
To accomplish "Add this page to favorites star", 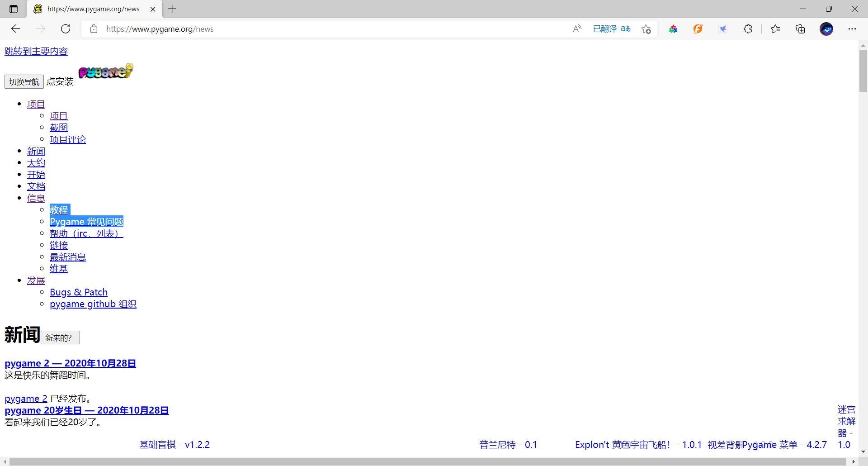I will [646, 29].
